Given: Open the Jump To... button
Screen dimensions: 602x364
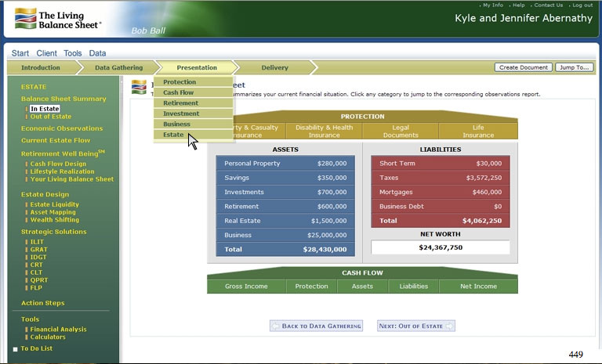Looking at the screenshot, I should tap(574, 67).
